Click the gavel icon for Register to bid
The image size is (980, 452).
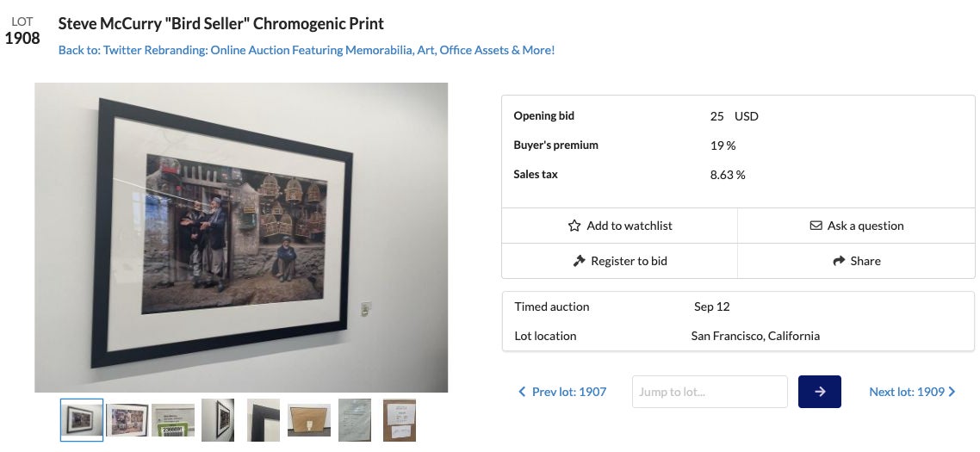tap(579, 261)
